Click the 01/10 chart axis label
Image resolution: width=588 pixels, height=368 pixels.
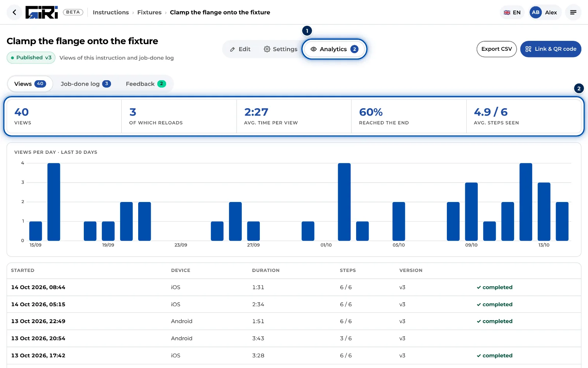click(326, 245)
